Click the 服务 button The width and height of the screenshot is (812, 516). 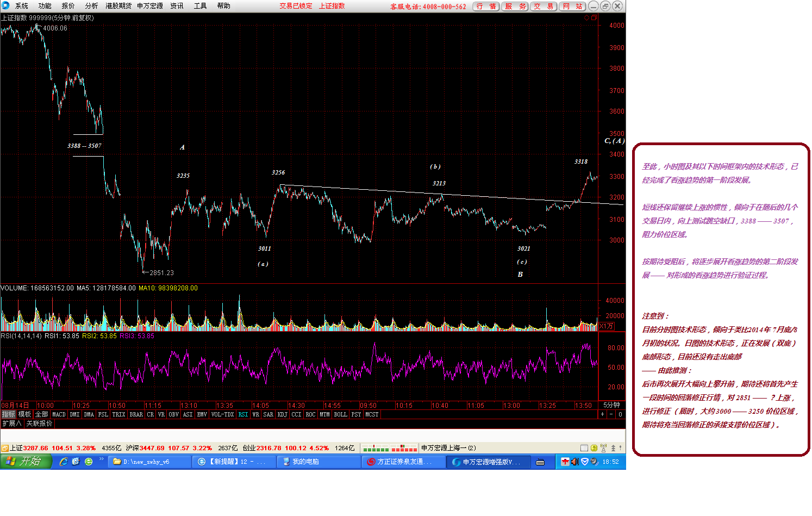(x=515, y=7)
